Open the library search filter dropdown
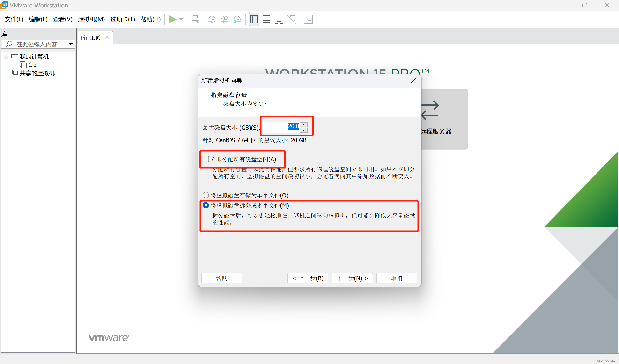The width and height of the screenshot is (619, 364). [71, 44]
